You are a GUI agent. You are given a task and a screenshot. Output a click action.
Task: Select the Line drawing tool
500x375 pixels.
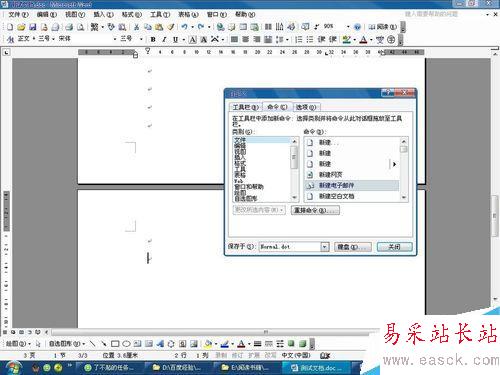(93, 343)
